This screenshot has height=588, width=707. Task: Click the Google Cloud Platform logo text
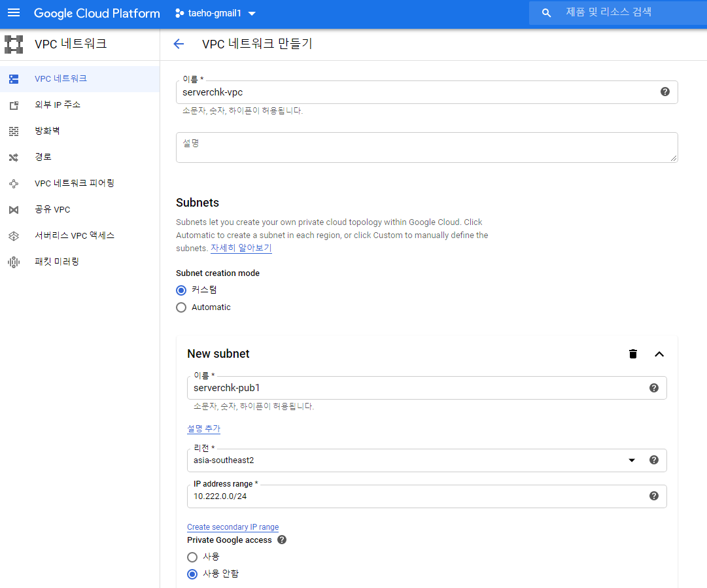(x=97, y=13)
